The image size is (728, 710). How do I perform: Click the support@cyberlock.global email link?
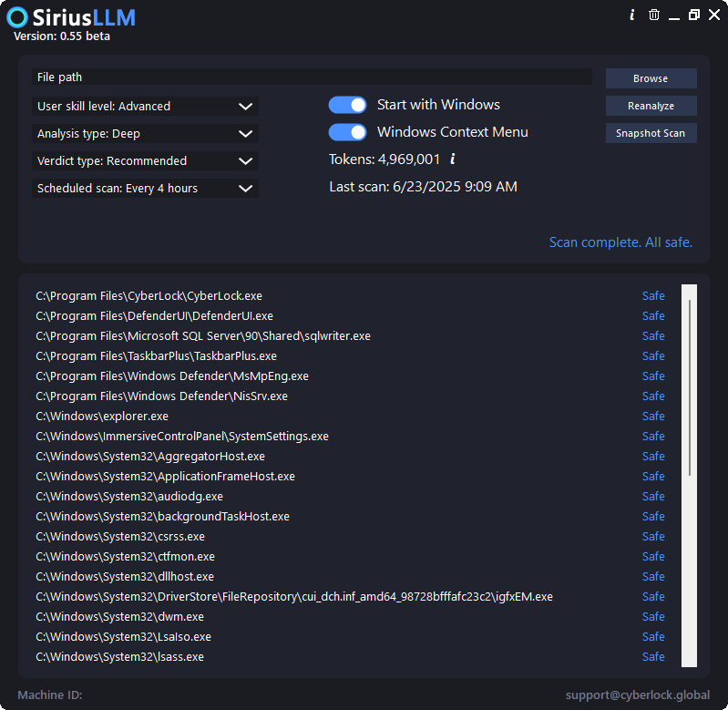coord(637,695)
